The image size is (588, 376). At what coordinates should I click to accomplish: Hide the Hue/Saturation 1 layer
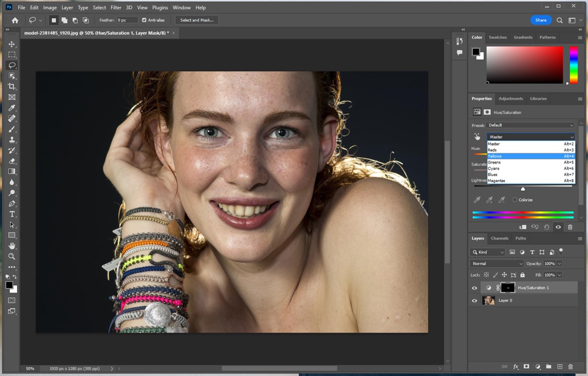point(474,288)
